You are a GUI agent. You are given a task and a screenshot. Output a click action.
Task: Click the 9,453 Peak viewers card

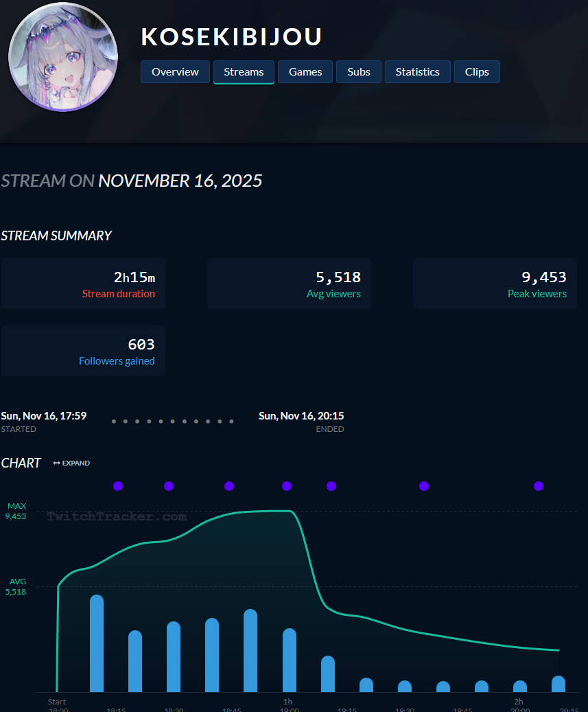pyautogui.click(x=495, y=284)
